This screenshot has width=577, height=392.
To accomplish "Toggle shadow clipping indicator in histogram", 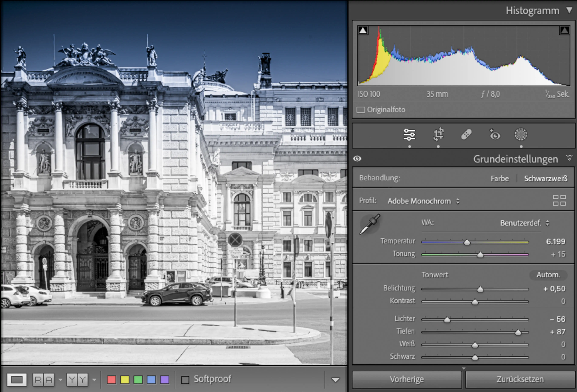I will 363,30.
